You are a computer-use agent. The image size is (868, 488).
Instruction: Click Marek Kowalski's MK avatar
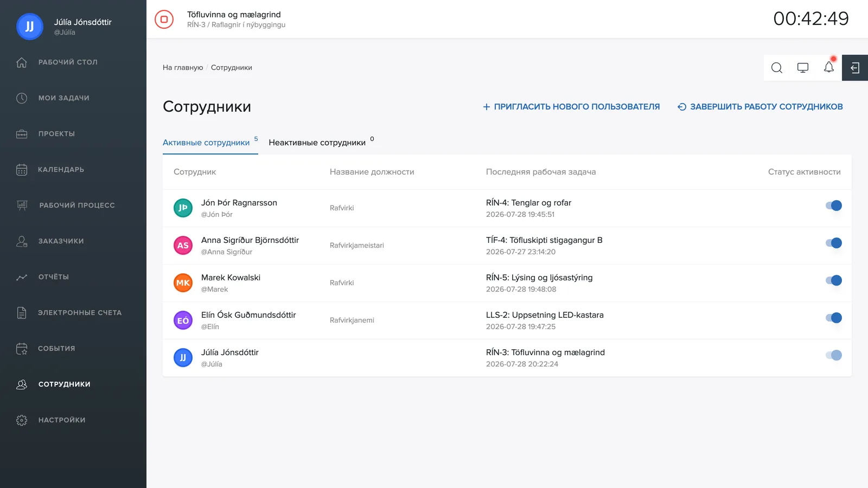point(183,282)
